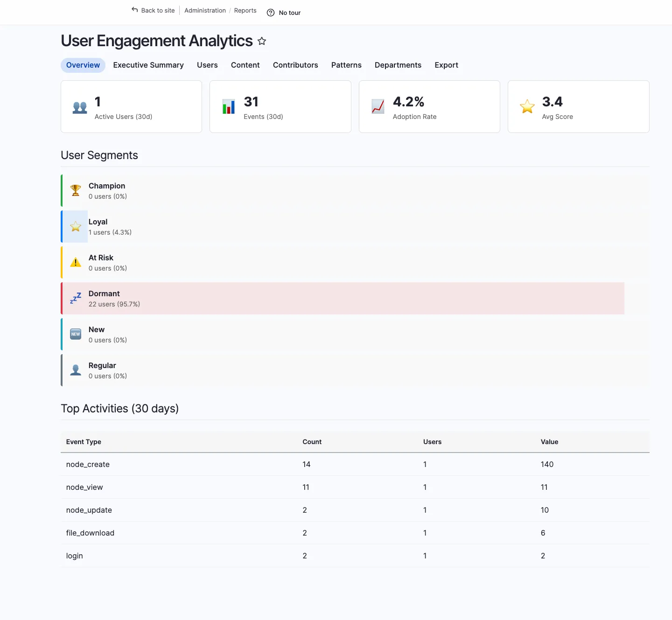The width and height of the screenshot is (672, 620).
Task: Select the node_create event row label
Action: tap(88, 464)
